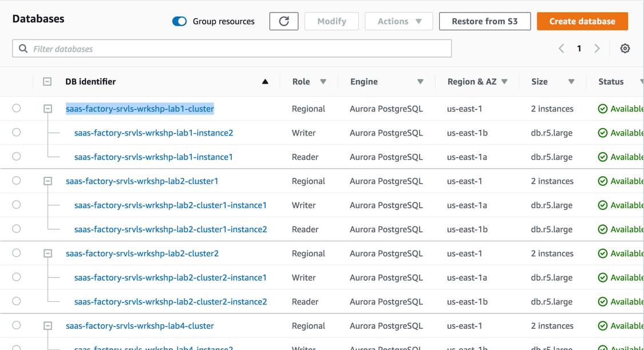This screenshot has width=644, height=350.
Task: Select radio for lab4-cluster row
Action: pyautogui.click(x=17, y=325)
